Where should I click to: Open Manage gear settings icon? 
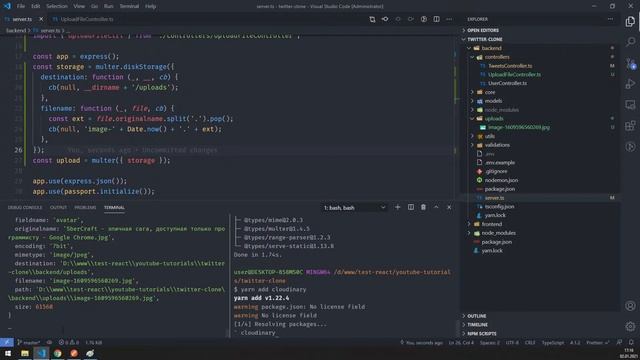630,326
